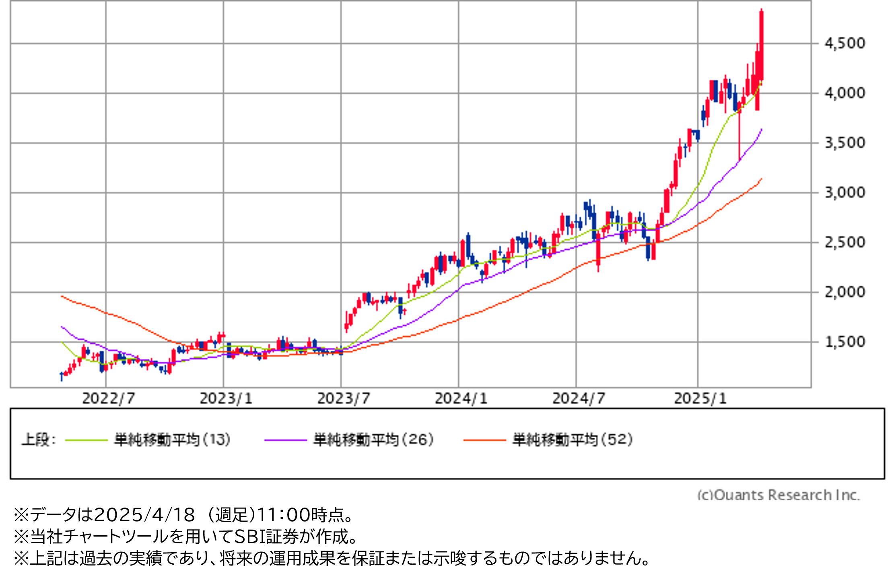
Task: Click the purple 26-period moving average legend line
Action: click(285, 440)
